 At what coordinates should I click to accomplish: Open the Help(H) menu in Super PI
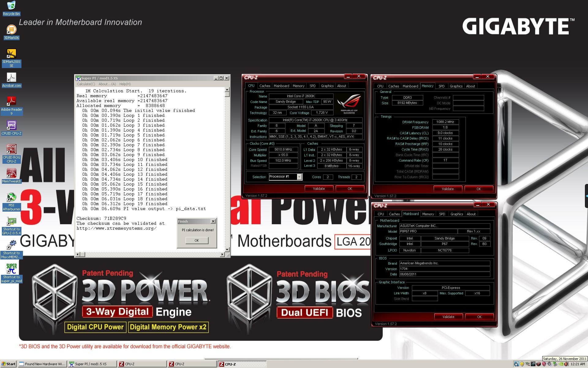pyautogui.click(x=125, y=84)
